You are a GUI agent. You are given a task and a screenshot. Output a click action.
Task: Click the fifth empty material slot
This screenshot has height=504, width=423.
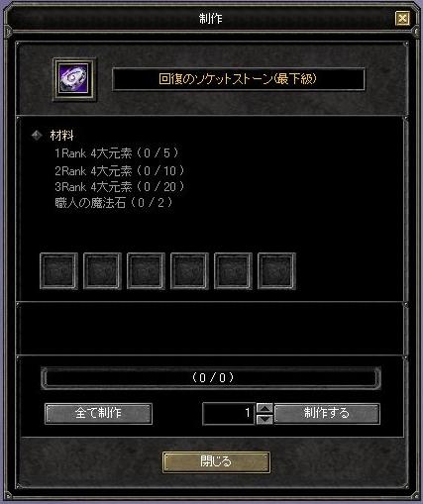click(x=233, y=271)
